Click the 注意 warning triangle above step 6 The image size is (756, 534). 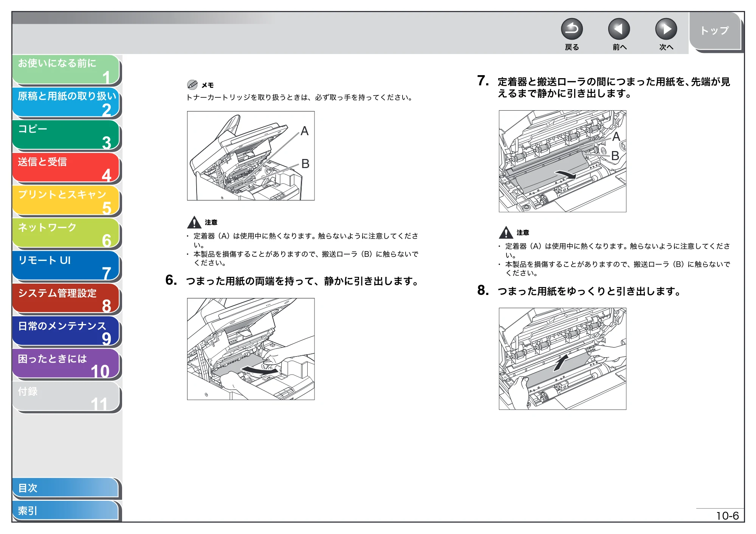194,222
